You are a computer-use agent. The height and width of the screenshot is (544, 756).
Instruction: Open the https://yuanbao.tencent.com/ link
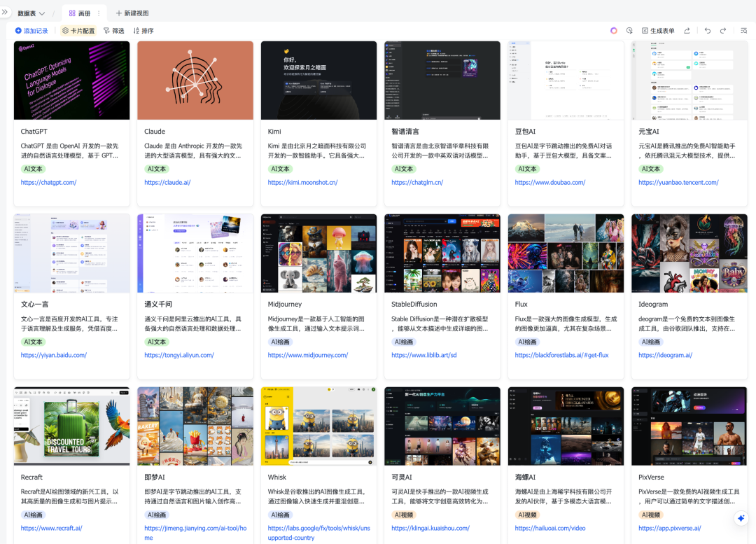pyautogui.click(x=678, y=182)
